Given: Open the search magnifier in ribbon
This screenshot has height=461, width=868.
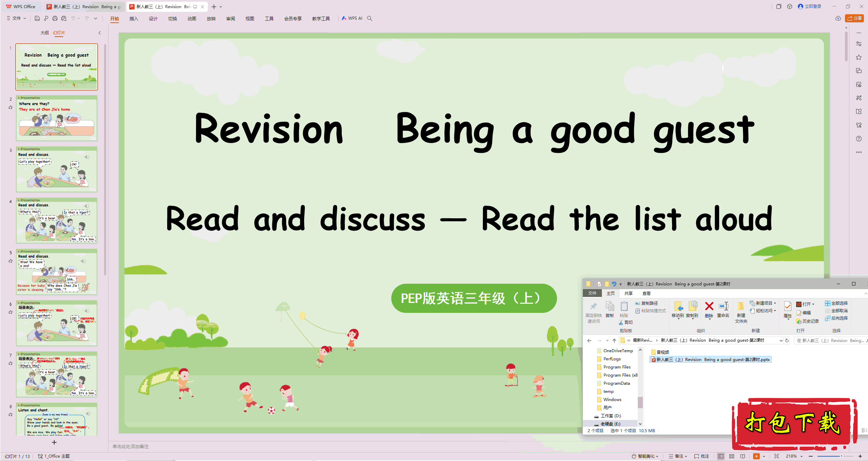Looking at the screenshot, I should click(x=370, y=18).
